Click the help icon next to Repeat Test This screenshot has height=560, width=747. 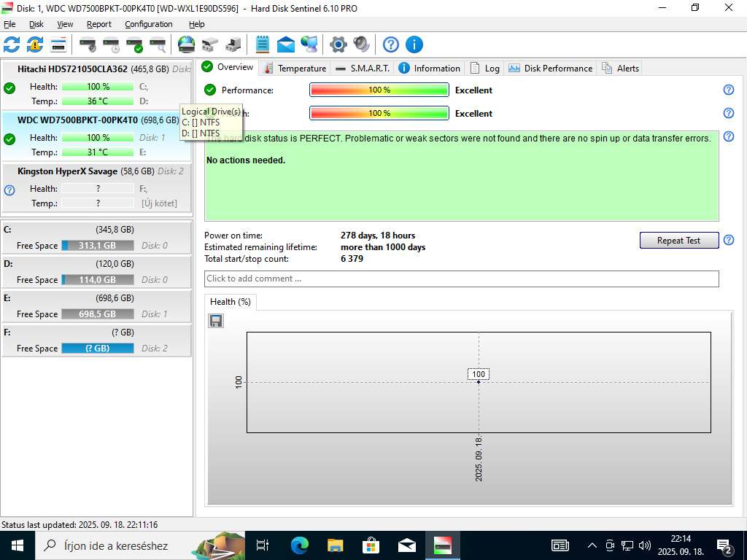pyautogui.click(x=729, y=240)
